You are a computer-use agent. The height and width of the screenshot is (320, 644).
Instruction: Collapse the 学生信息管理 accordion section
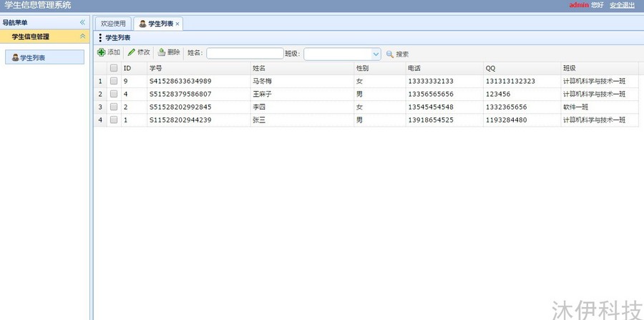pos(82,37)
